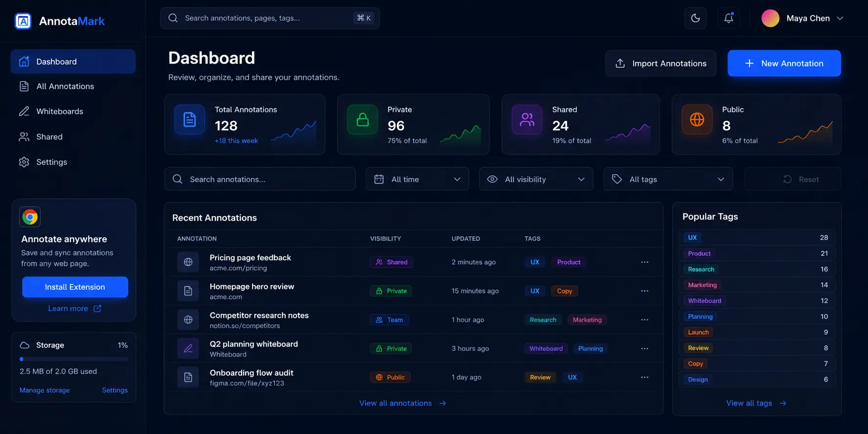Open All Annotations in sidebar
The width and height of the screenshot is (868, 434).
(x=73, y=86)
